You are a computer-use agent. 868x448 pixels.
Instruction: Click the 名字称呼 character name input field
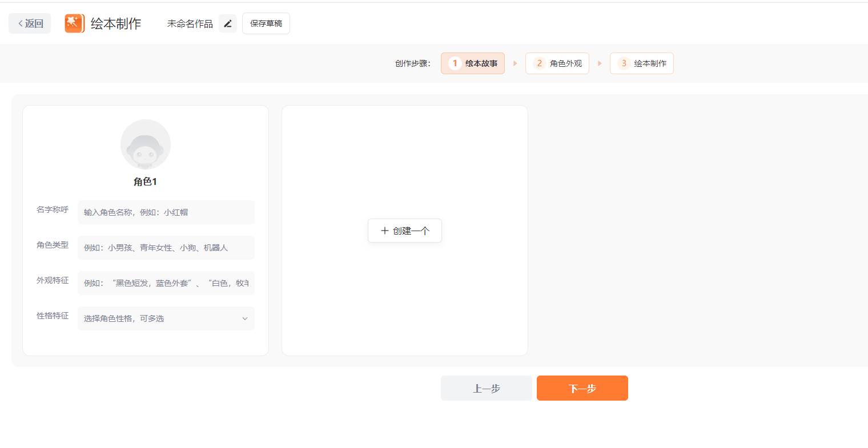pos(166,212)
